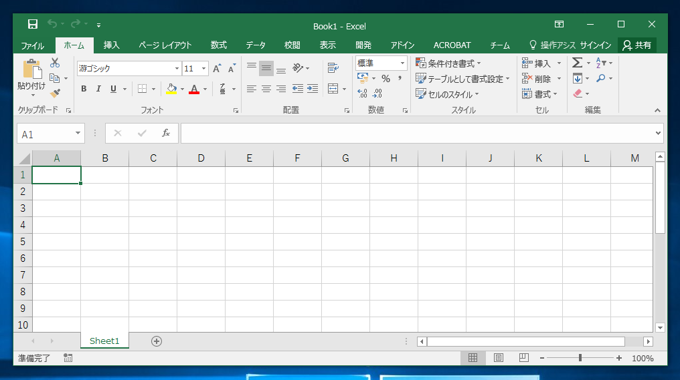Image resolution: width=680 pixels, height=380 pixels.
Task: Open the 書式 format cells button
Action: tap(539, 94)
